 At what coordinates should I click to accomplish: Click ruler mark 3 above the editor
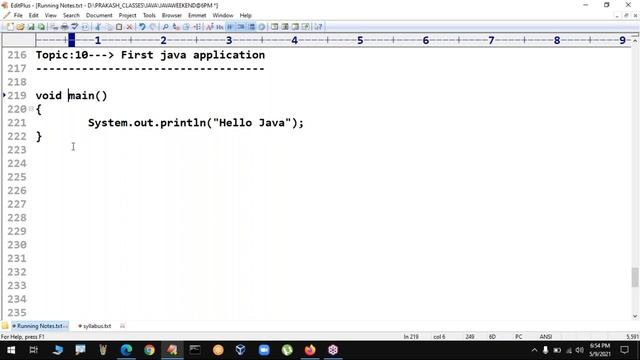pos(229,40)
